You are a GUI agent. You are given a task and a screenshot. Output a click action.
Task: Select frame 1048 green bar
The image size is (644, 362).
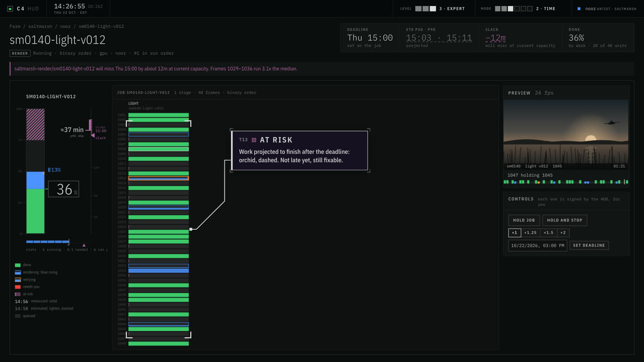coord(158,344)
